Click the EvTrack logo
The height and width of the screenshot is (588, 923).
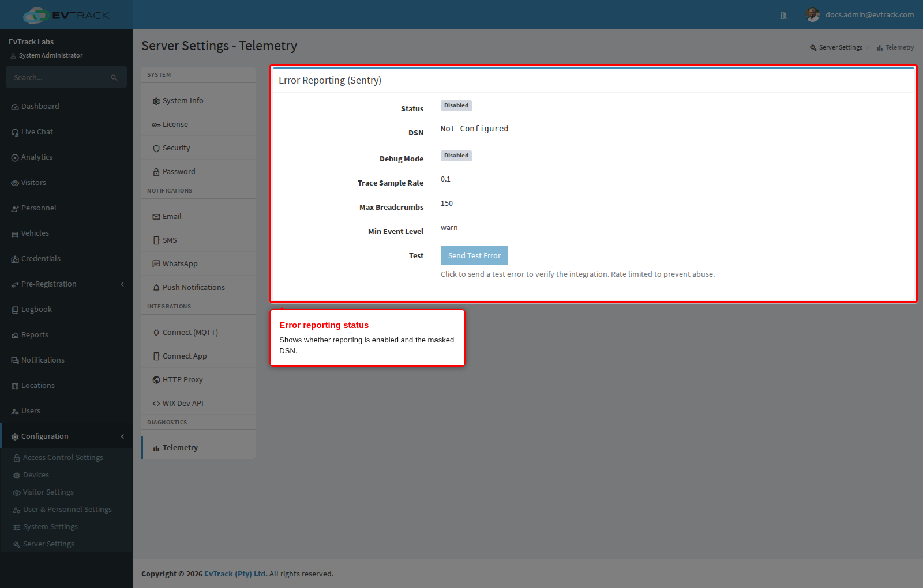tap(66, 15)
